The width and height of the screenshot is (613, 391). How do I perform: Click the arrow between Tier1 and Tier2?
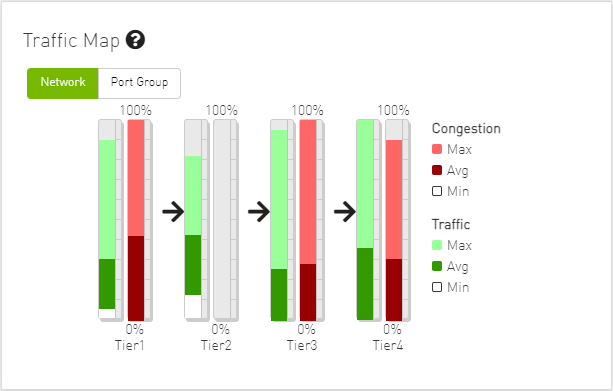(x=173, y=212)
